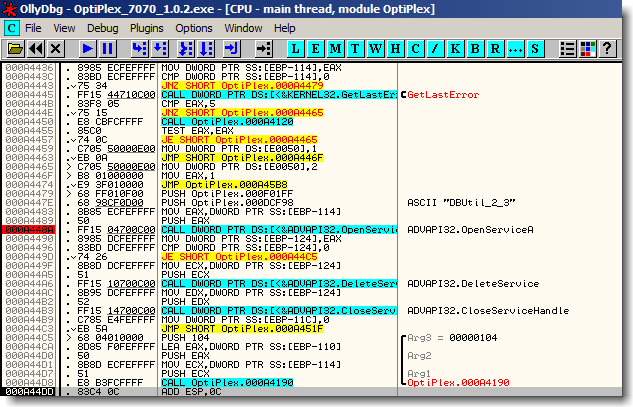Select the Arg3 = 00000104 comment
This screenshot has width=633, height=407.
coord(452,338)
